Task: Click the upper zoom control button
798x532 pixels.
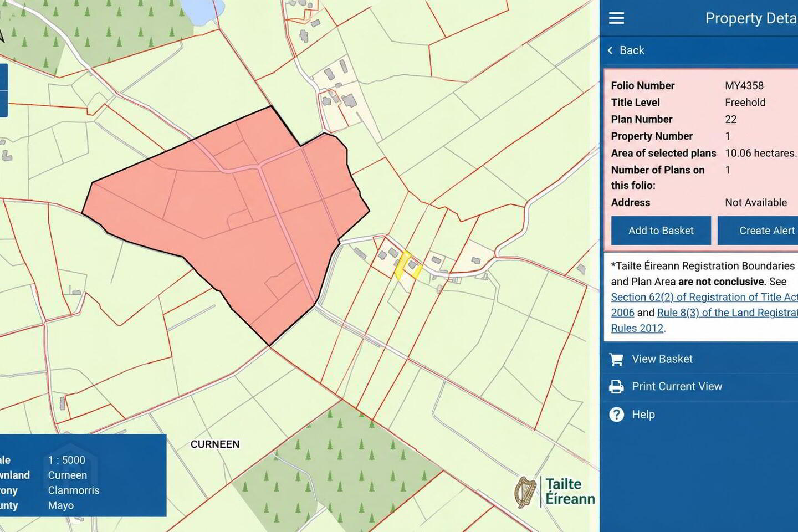Action: point(3,77)
